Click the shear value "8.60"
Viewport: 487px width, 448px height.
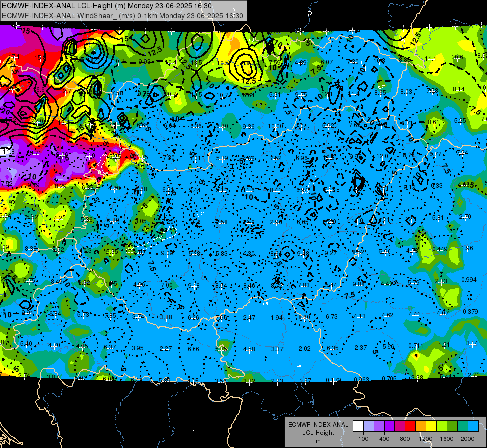tap(304, 317)
